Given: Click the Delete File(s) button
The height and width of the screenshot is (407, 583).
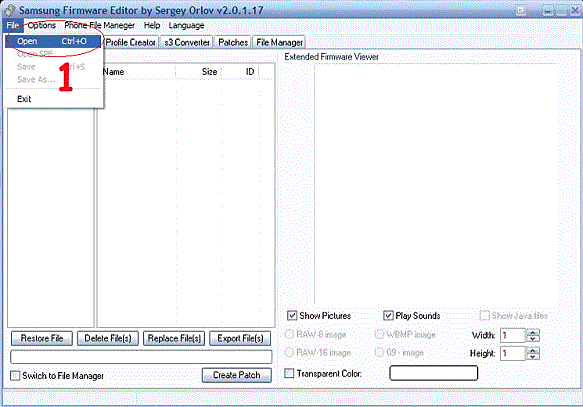Looking at the screenshot, I should (x=108, y=338).
